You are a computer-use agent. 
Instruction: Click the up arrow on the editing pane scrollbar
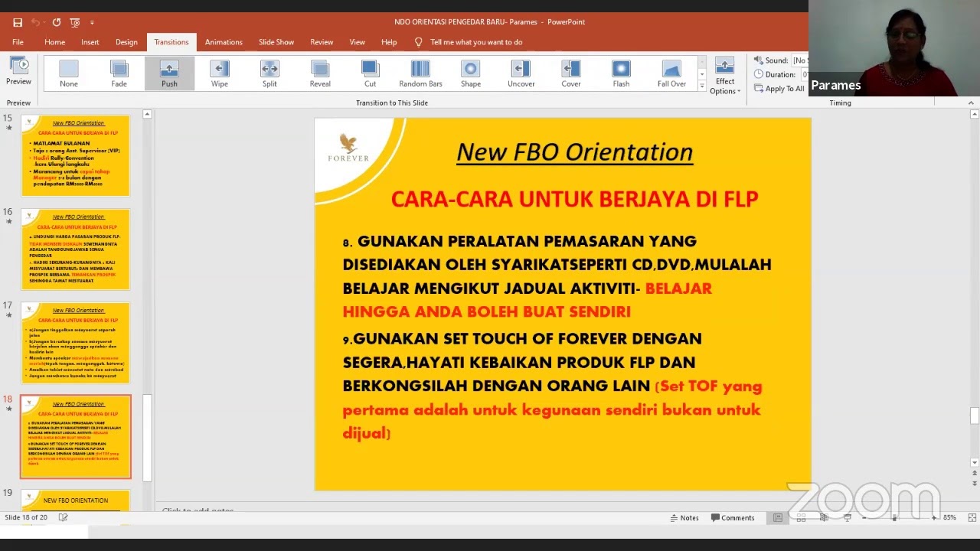(974, 115)
